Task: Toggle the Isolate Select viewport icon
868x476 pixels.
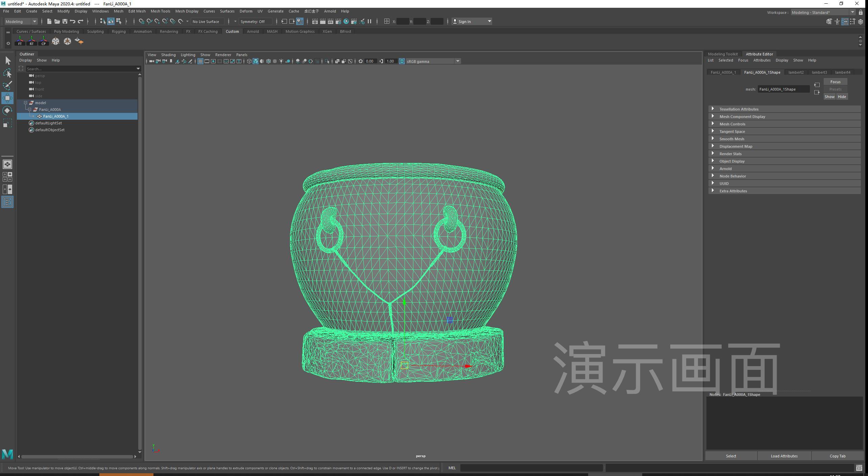Action: (327, 61)
